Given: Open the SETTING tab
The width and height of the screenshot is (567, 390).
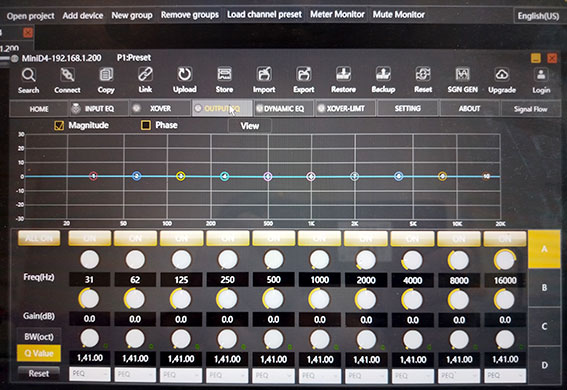Looking at the screenshot, I should coord(408,108).
